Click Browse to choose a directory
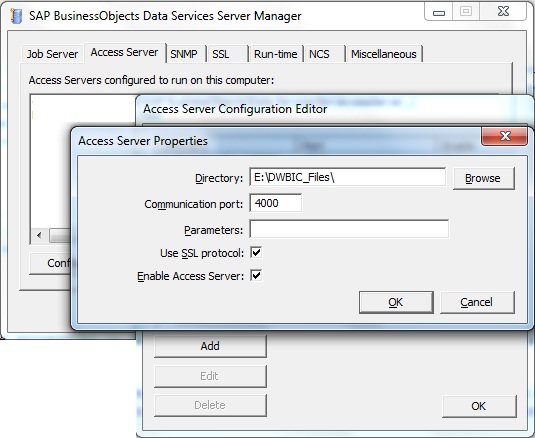 click(x=483, y=178)
